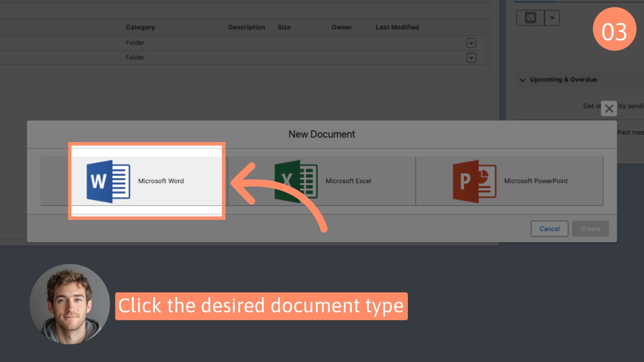Open the first Folder row action menu
Screen dimensions: 644x362
point(471,43)
